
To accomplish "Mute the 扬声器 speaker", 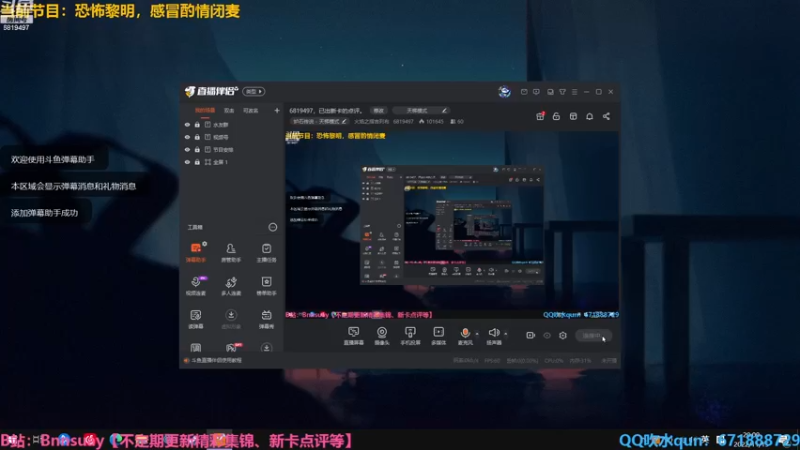I will click(493, 336).
